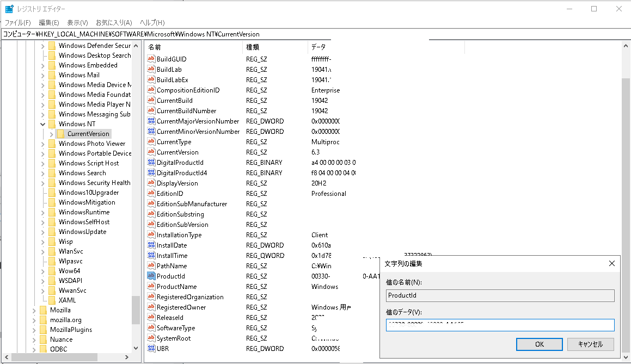Close the 文字列の編集 dialog
Image resolution: width=631 pixels, height=364 pixels.
point(612,263)
